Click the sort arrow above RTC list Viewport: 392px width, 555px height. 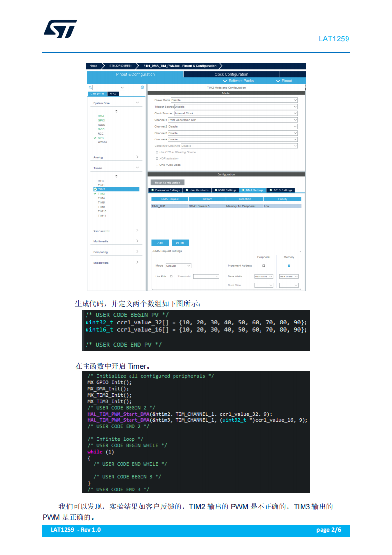(x=116, y=176)
